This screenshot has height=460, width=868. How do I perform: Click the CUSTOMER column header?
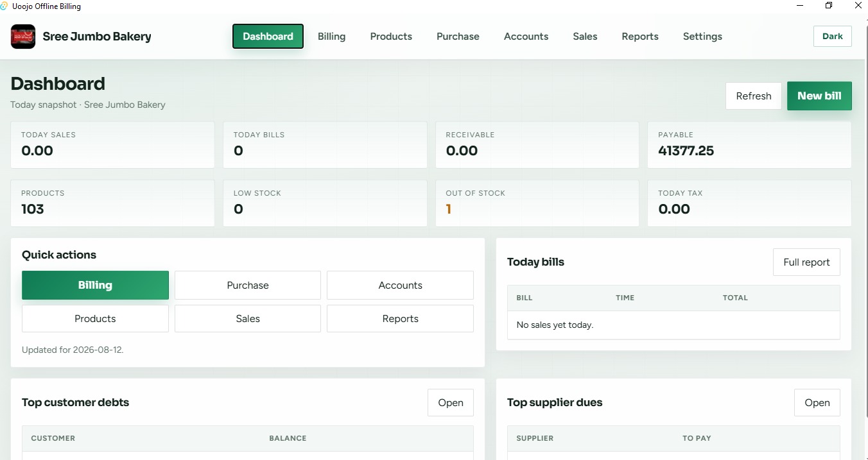coord(53,438)
